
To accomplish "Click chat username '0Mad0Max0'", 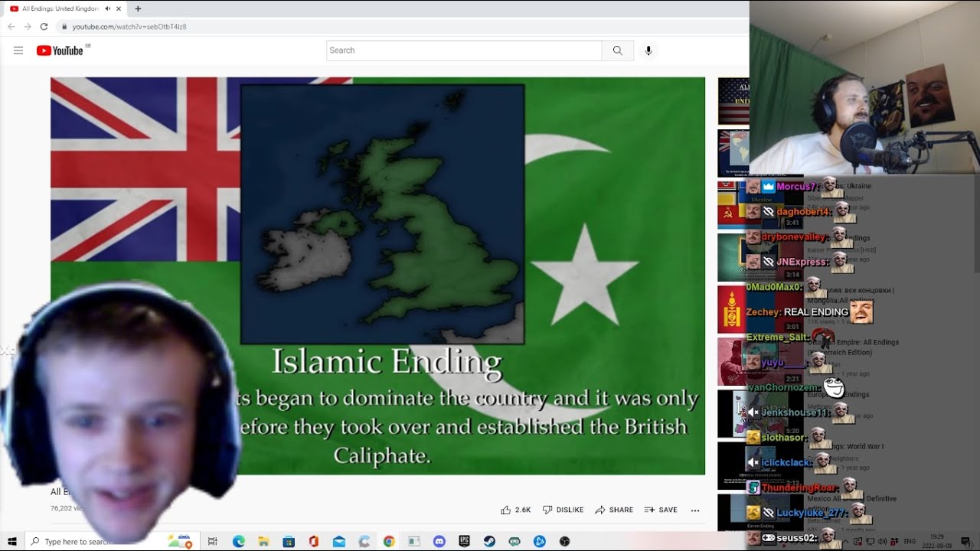I will click(775, 287).
